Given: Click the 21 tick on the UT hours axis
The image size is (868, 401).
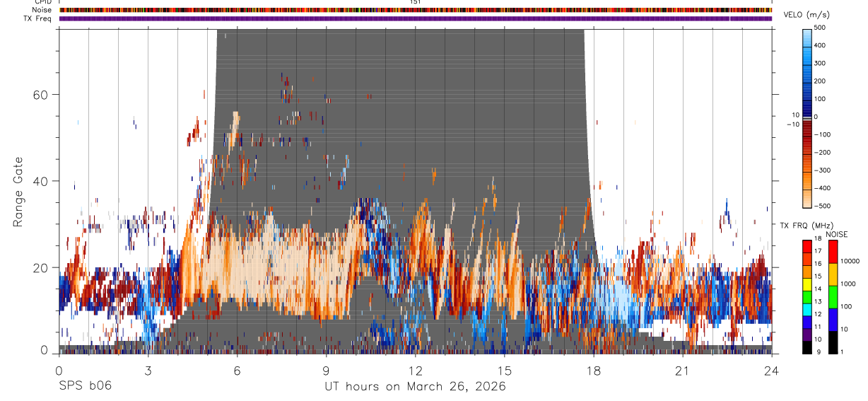Looking at the screenshot, I should (x=682, y=371).
